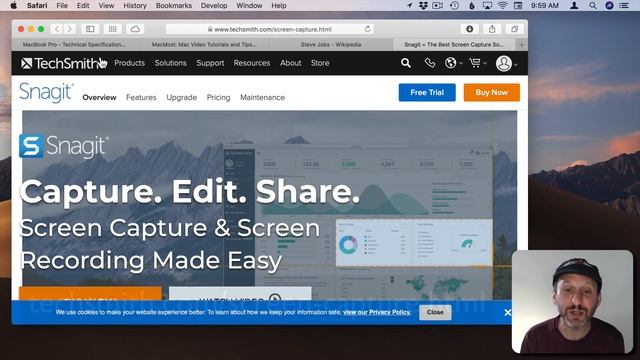Select the Pricing subnav link
Image resolution: width=640 pixels, height=360 pixels.
(x=218, y=97)
